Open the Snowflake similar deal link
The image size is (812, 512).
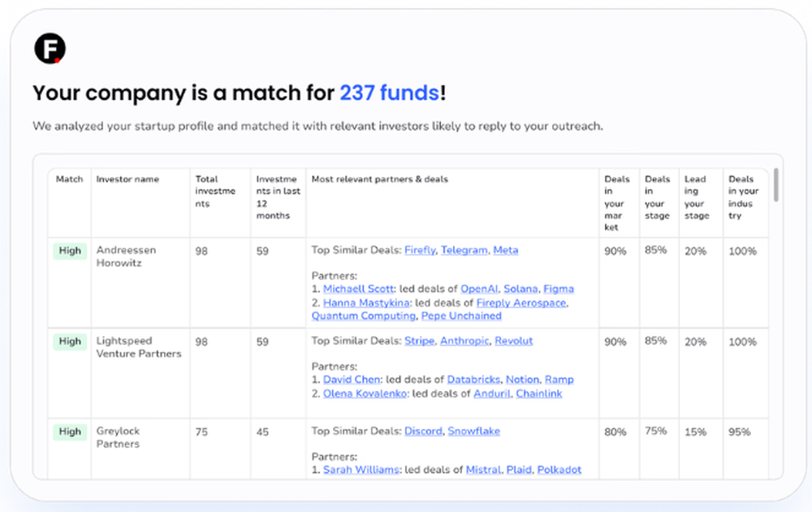(x=474, y=431)
